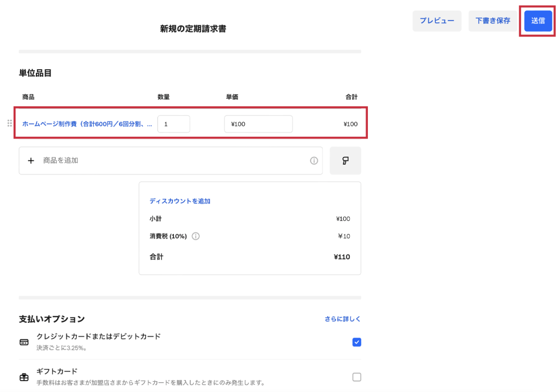Viewport: 558px width, 392px height.
Task: Focus the 商品を追加 text field
Action: click(x=174, y=160)
